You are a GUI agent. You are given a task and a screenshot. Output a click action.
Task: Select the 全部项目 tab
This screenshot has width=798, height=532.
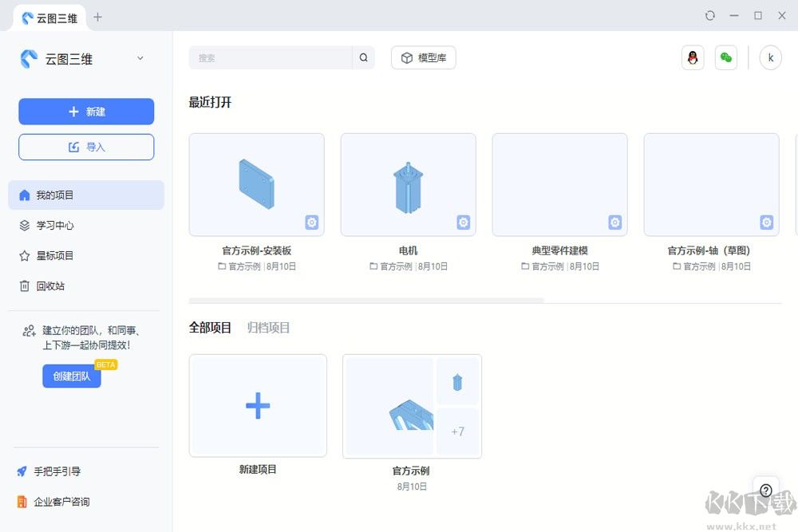point(210,327)
